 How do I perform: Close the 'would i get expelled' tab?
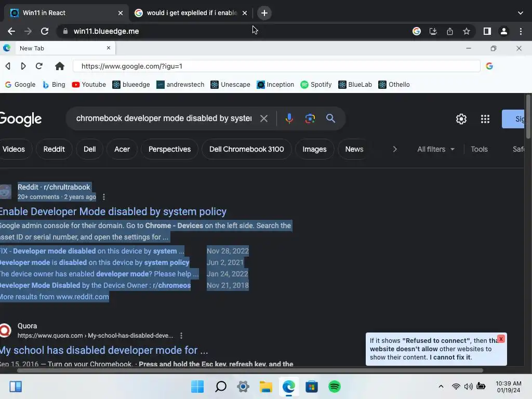coord(244,13)
